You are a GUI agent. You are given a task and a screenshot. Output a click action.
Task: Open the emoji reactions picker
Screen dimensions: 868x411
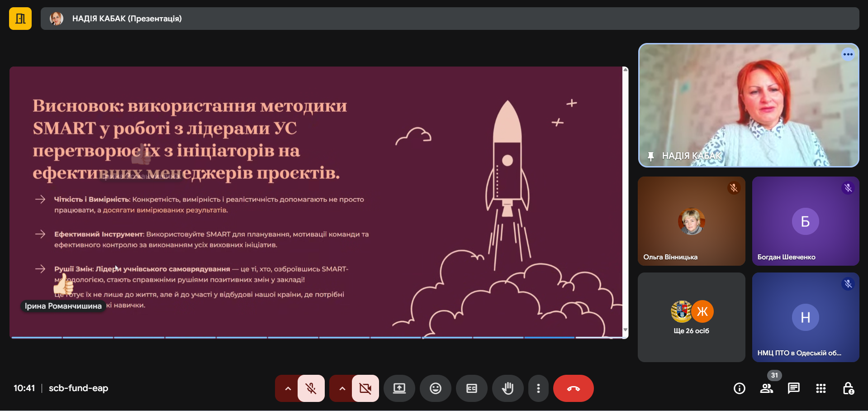[436, 388]
